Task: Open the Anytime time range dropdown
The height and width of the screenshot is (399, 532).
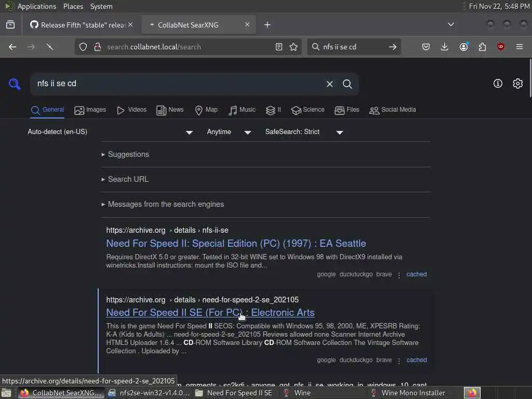Action: [x=229, y=132]
